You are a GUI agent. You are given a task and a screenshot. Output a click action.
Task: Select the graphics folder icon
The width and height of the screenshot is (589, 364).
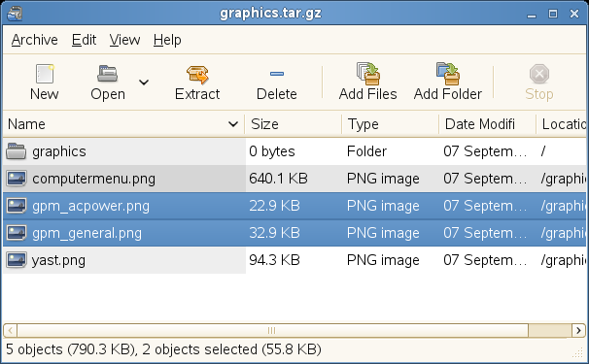tap(17, 151)
